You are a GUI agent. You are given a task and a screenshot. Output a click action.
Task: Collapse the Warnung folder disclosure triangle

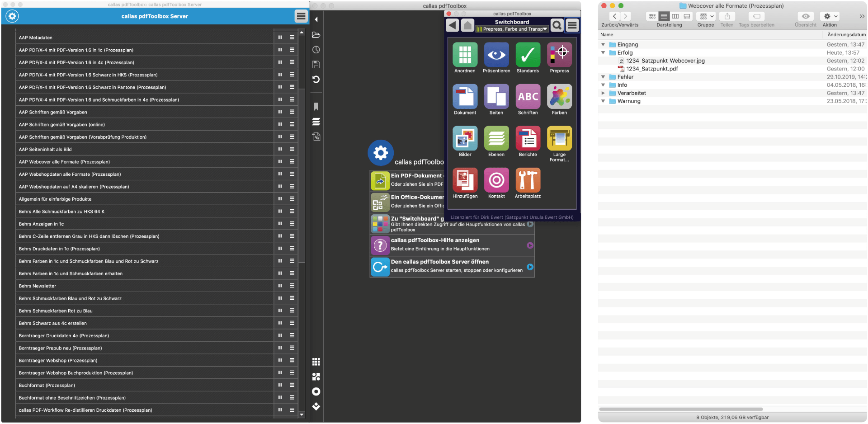tap(603, 101)
